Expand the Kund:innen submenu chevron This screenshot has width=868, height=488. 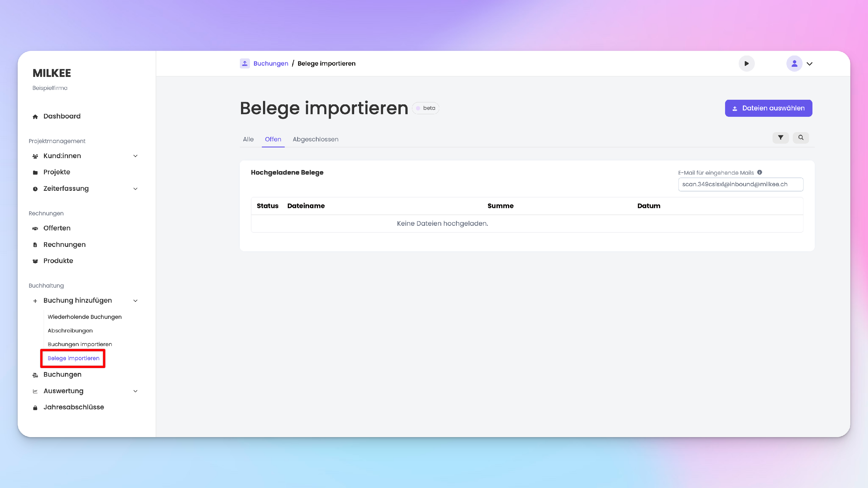[x=135, y=156]
